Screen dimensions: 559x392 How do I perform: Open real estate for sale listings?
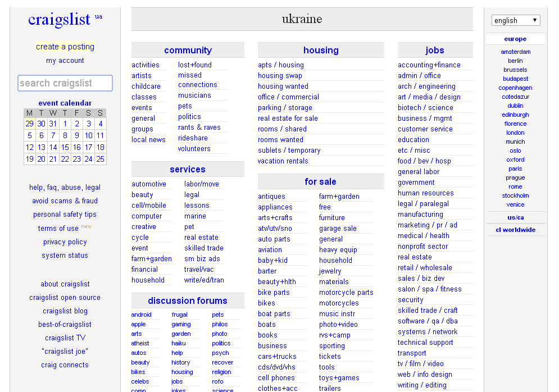click(288, 118)
